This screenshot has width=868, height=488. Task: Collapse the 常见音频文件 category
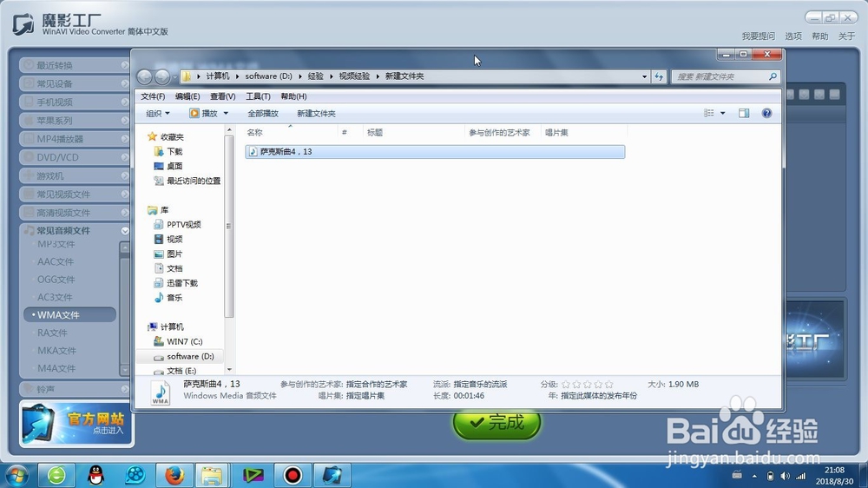pos(75,230)
